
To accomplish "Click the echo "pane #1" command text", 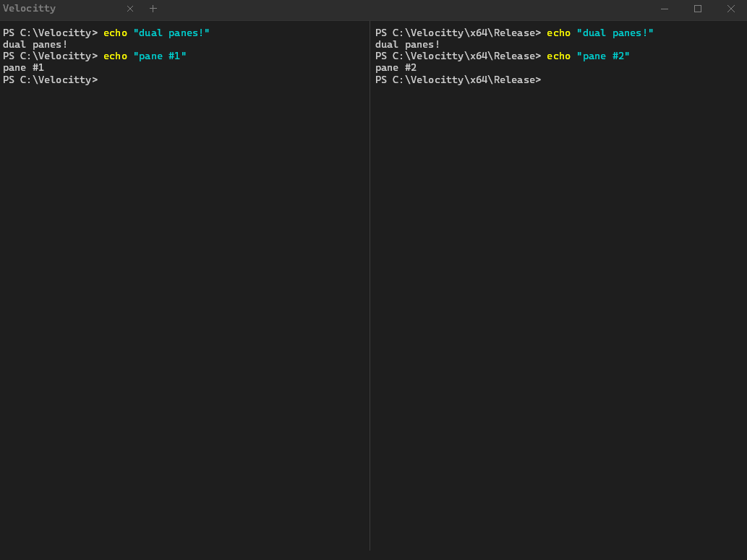I will [145, 56].
